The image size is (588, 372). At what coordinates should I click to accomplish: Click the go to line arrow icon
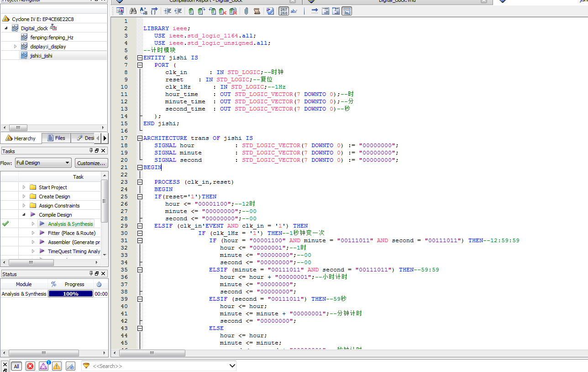click(x=315, y=11)
